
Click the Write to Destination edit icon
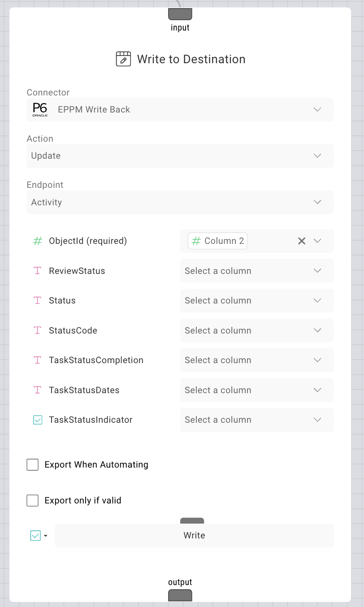pos(123,59)
